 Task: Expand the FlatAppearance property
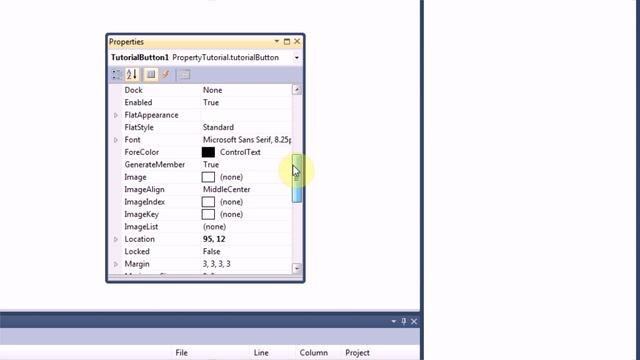[116, 115]
